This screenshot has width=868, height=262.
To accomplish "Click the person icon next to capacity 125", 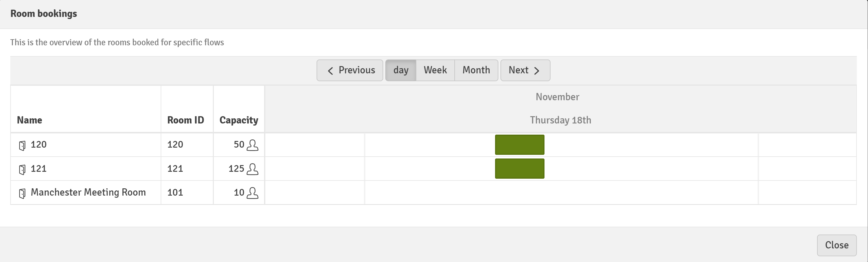I will pos(252,169).
